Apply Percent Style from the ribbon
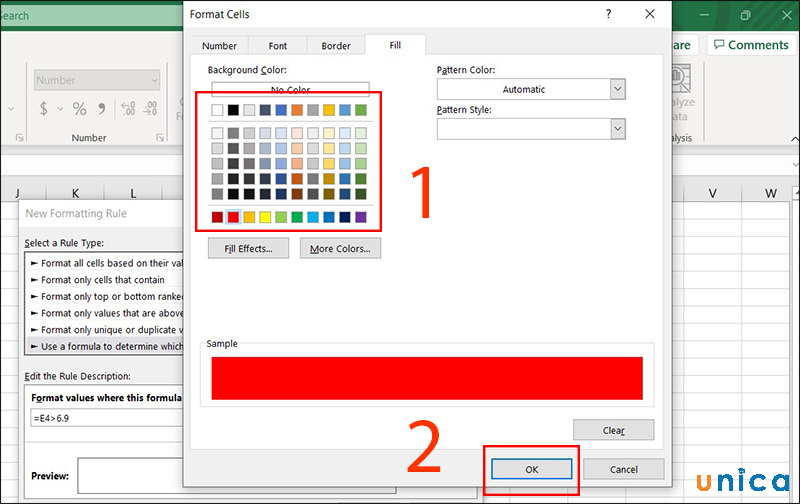800x504 pixels. [x=79, y=109]
